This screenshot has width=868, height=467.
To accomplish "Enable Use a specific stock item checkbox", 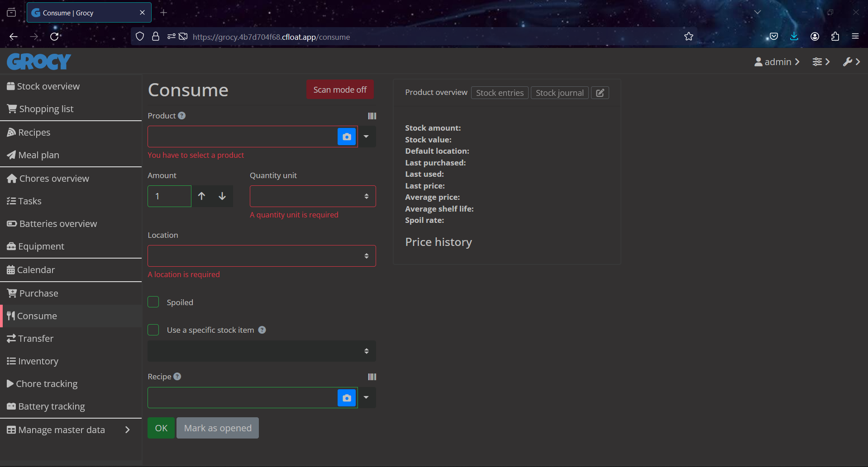I will (153, 330).
